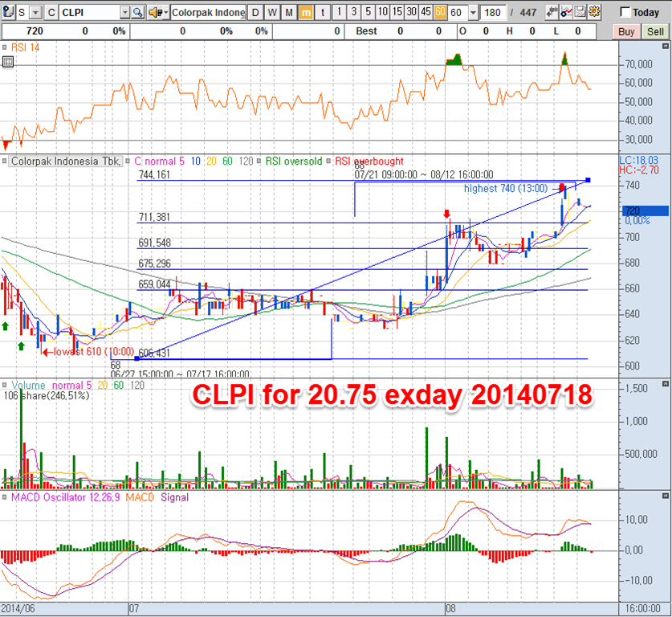Select the tick (t) chart period

[323, 12]
